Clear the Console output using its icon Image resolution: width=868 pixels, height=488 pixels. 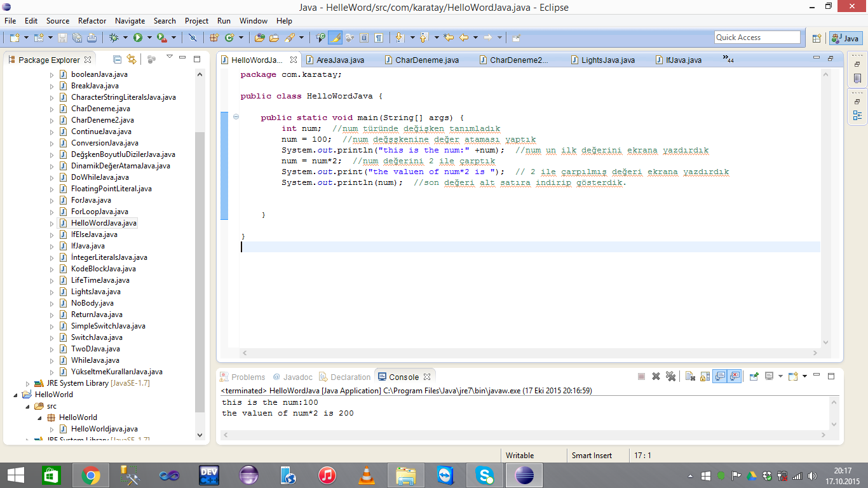689,376
